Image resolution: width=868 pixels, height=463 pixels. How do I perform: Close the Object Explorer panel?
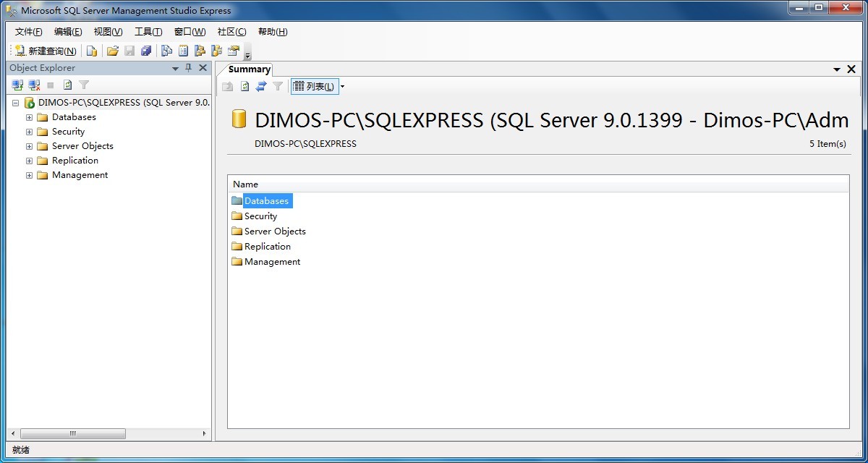click(x=203, y=68)
